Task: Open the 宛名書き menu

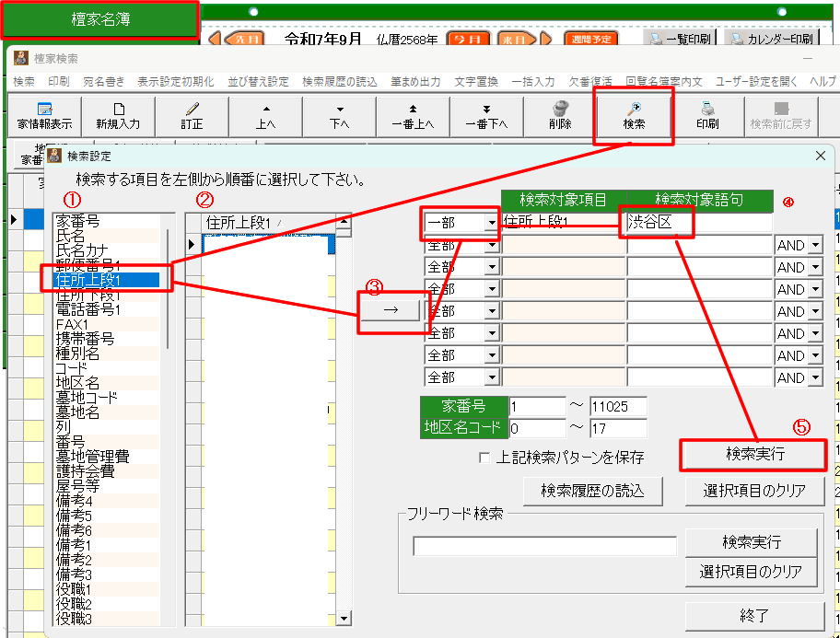Action: (104, 81)
